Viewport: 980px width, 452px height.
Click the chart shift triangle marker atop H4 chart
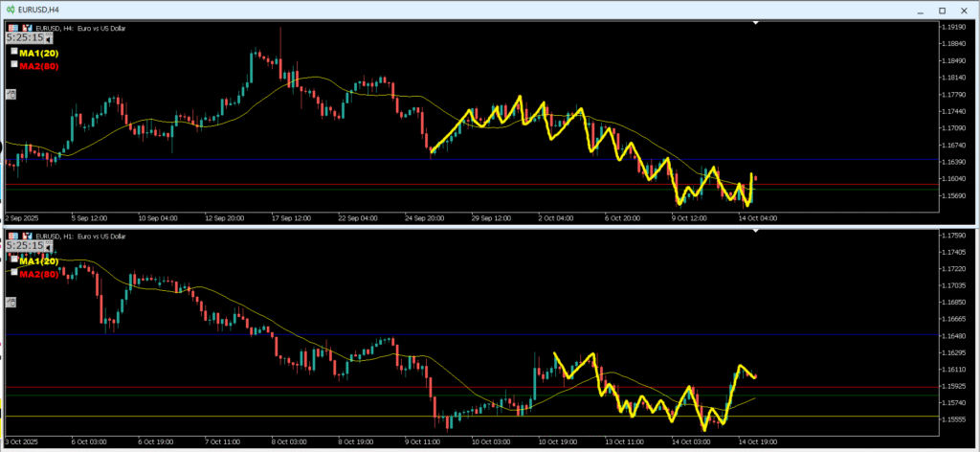[x=757, y=22]
